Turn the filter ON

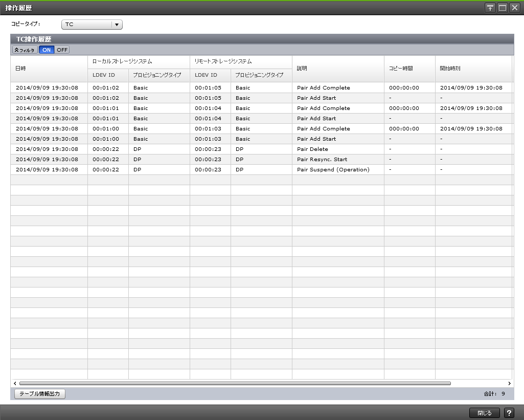point(47,50)
